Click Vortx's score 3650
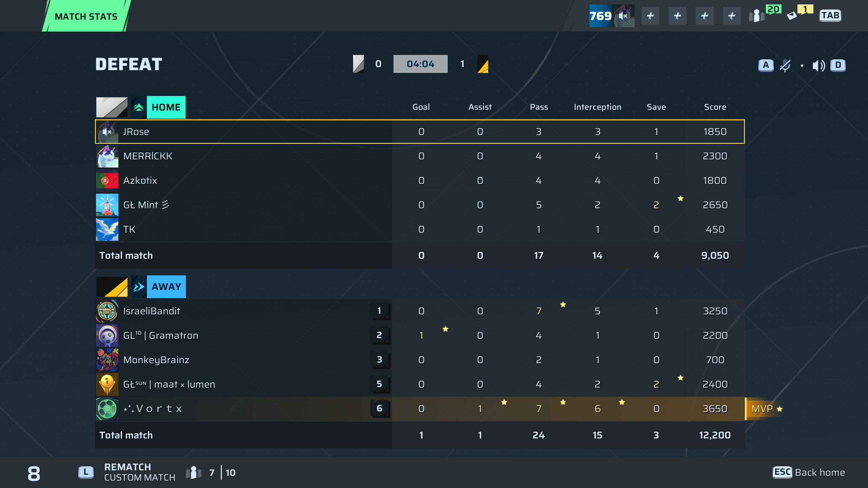Screen dimensions: 868x488 click(x=715, y=409)
